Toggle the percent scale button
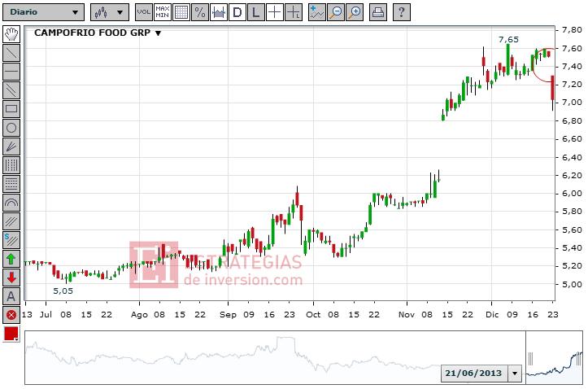This screenshot has width=588, height=389. click(199, 12)
